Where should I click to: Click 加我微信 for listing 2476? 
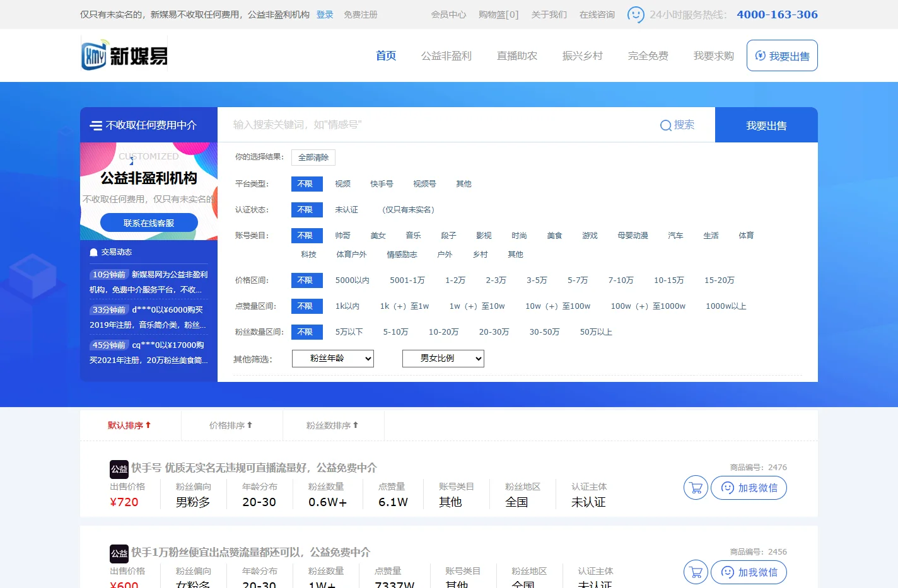(x=749, y=488)
